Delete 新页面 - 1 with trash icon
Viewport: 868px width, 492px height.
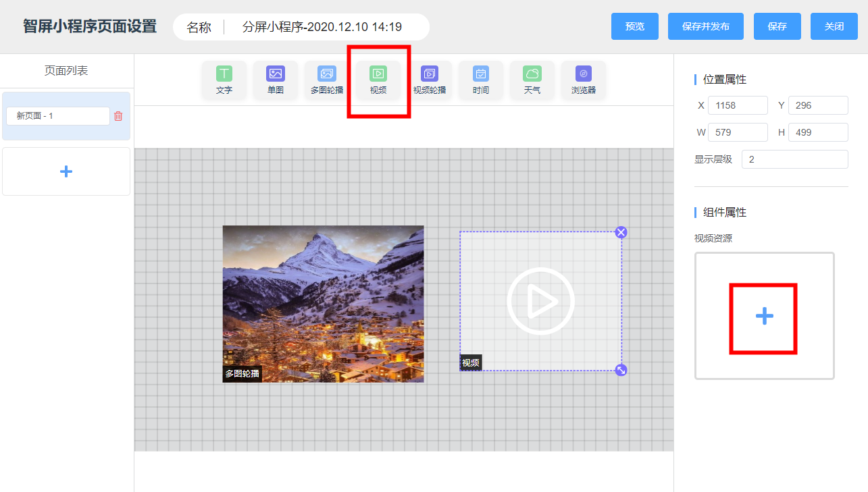pos(118,116)
